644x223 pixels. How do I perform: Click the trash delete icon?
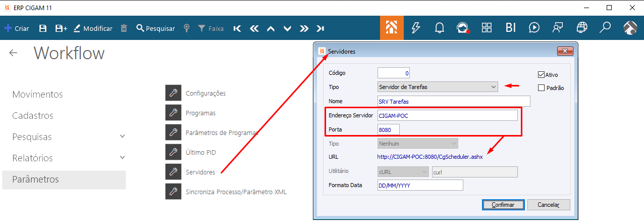tap(124, 28)
